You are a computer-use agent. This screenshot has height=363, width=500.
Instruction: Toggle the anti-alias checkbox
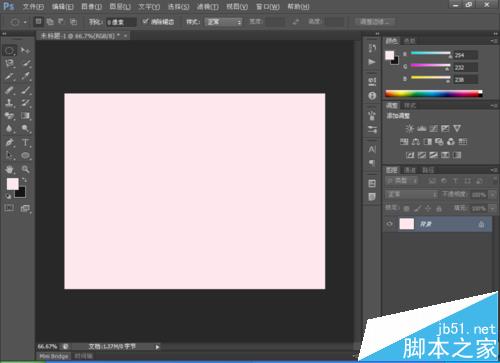pyautogui.click(x=145, y=22)
